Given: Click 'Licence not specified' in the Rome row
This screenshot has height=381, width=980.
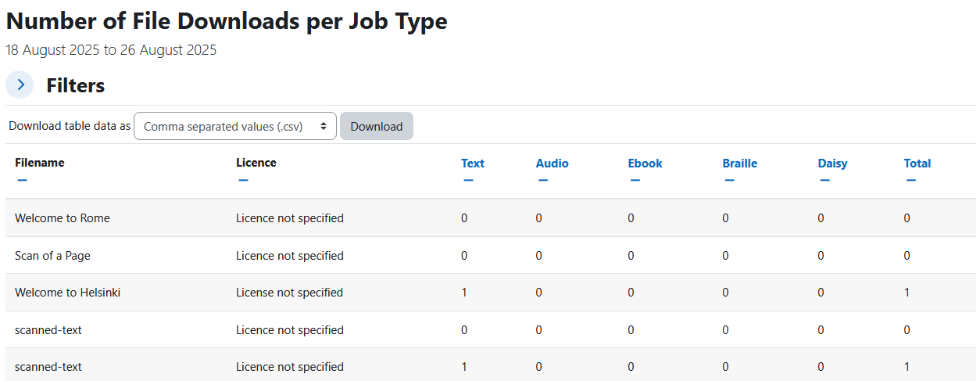Looking at the screenshot, I should click(x=290, y=218).
